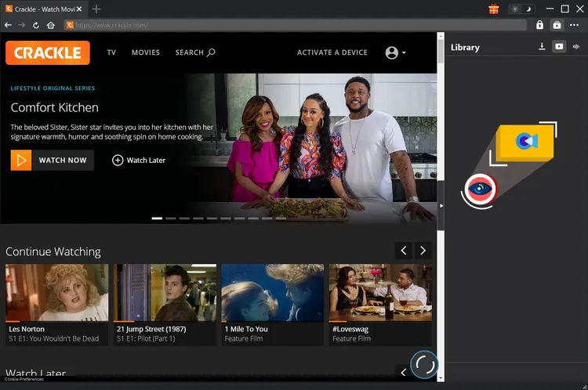The image size is (588, 390).
Task: Click the browser back arrow
Action: [x=8, y=25]
